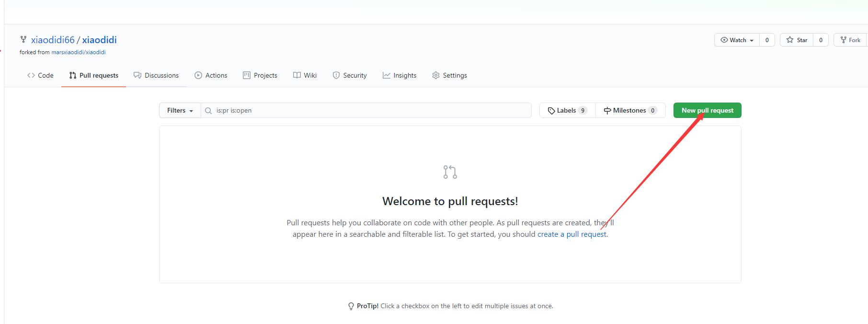
Task: Expand the Watch dropdown arrow
Action: (752, 40)
